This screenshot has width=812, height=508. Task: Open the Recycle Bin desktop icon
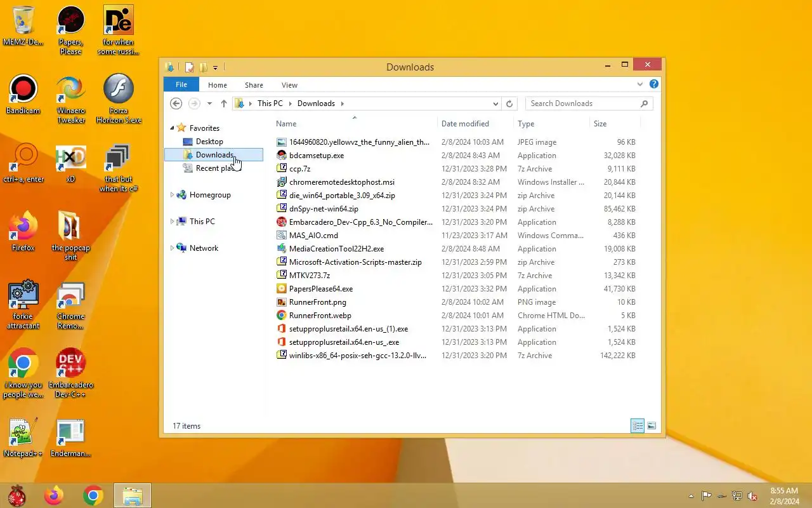coord(23,27)
